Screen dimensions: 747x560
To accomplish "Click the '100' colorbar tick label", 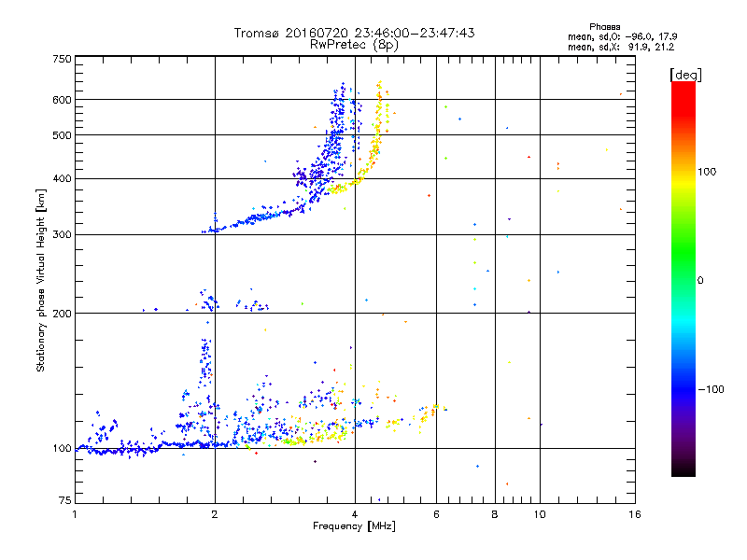I will point(707,172).
